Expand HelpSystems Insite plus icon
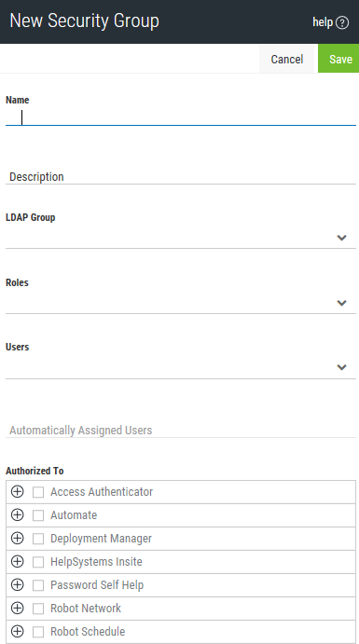 tap(18, 561)
